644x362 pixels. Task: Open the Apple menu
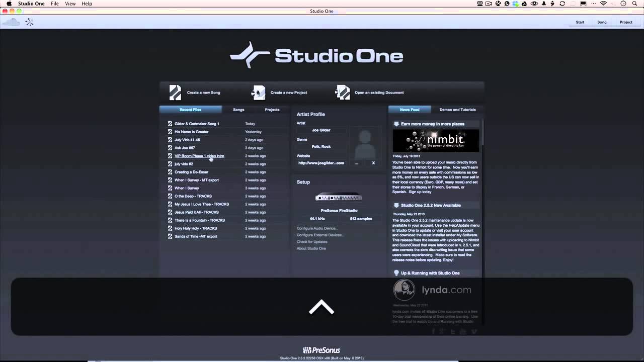9,4
